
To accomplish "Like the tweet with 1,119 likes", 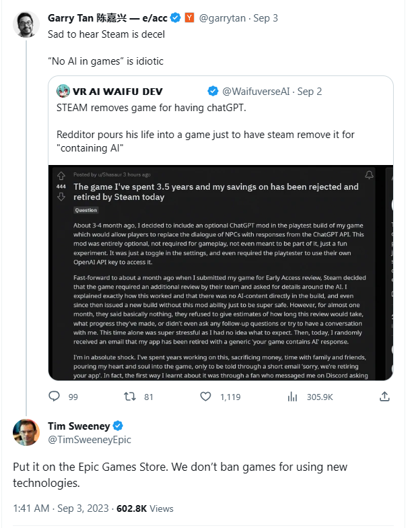I will pyautogui.click(x=207, y=397).
